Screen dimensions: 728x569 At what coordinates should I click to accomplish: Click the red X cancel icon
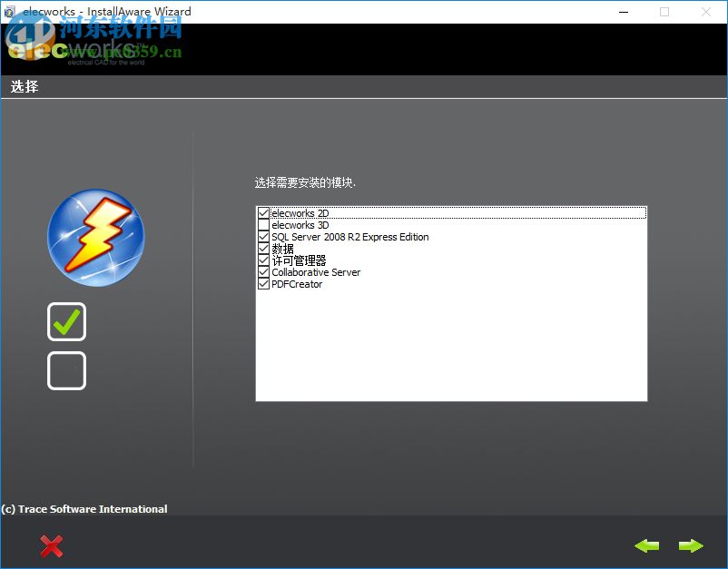click(x=52, y=545)
